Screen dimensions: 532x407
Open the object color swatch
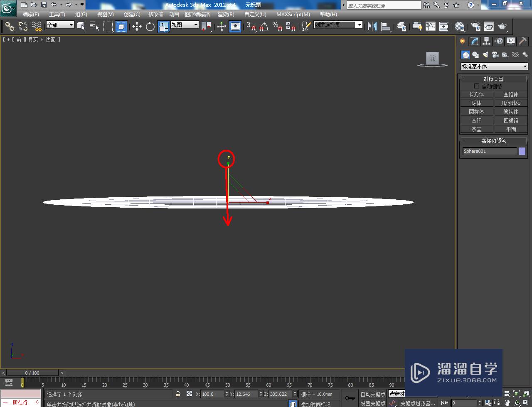522,151
